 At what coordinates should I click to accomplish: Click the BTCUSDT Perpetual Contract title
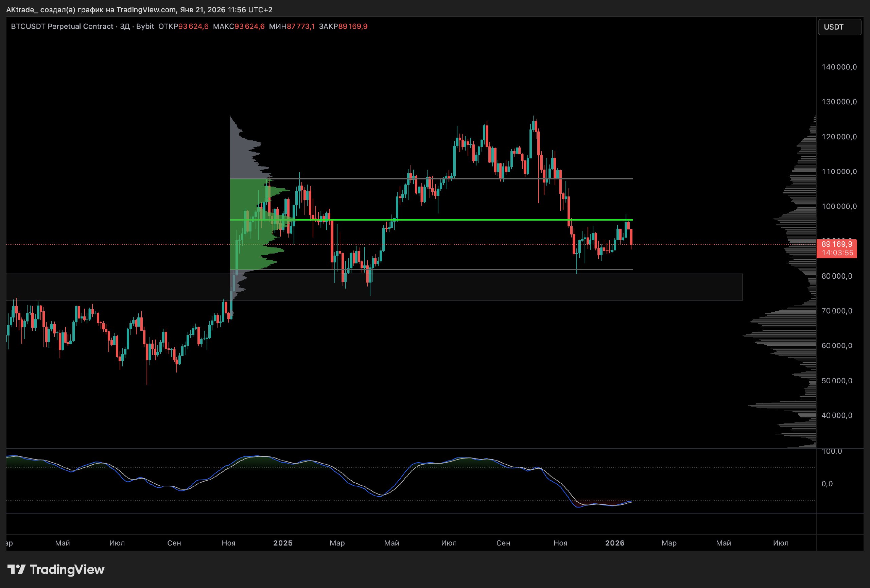tap(62, 26)
